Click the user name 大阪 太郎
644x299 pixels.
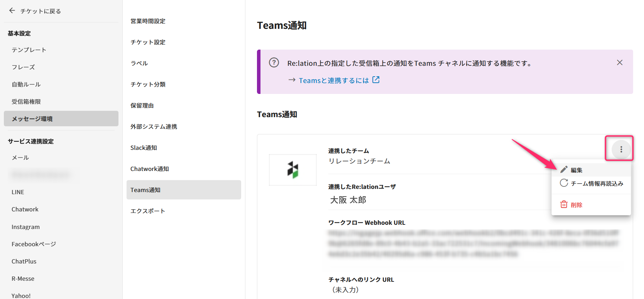point(348,200)
